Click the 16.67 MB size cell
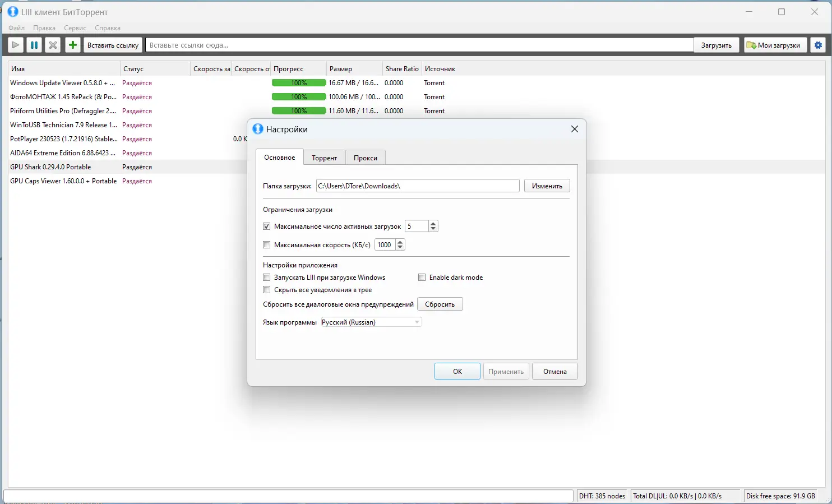The height and width of the screenshot is (504, 832). [354, 83]
